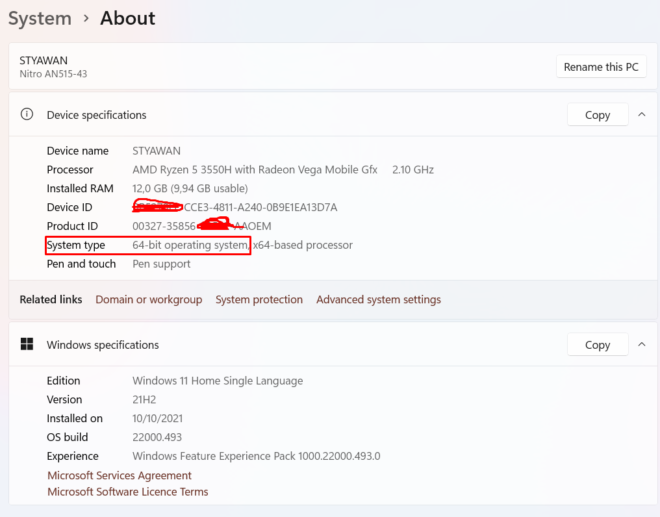The image size is (660, 517).
Task: Collapse the Device specifications section chevron
Action: (x=641, y=115)
